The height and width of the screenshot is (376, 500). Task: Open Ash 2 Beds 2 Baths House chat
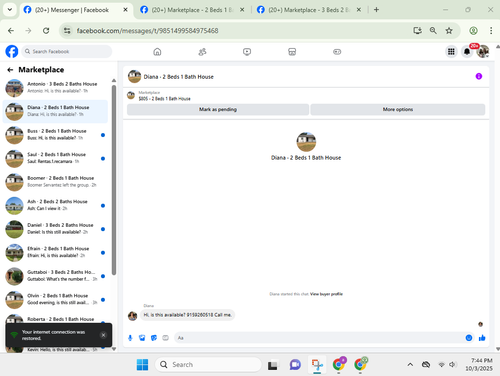pos(55,205)
